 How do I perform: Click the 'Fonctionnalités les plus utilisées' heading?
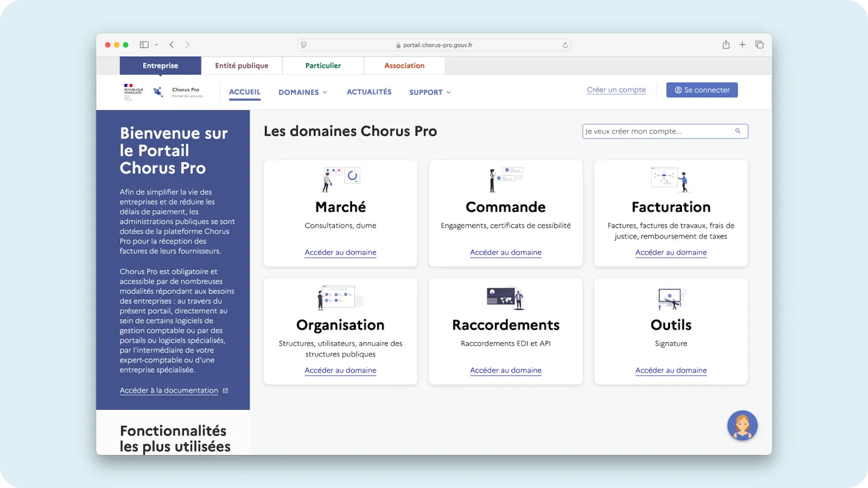click(x=175, y=438)
